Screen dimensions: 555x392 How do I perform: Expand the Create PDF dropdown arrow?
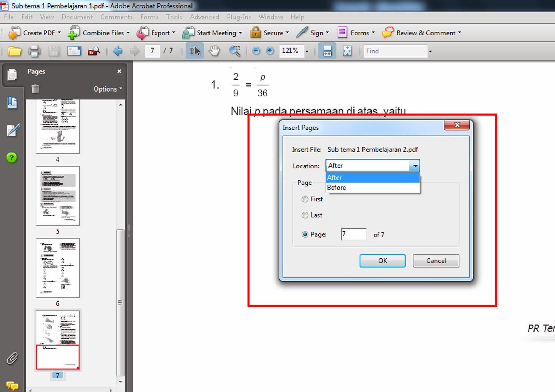59,33
